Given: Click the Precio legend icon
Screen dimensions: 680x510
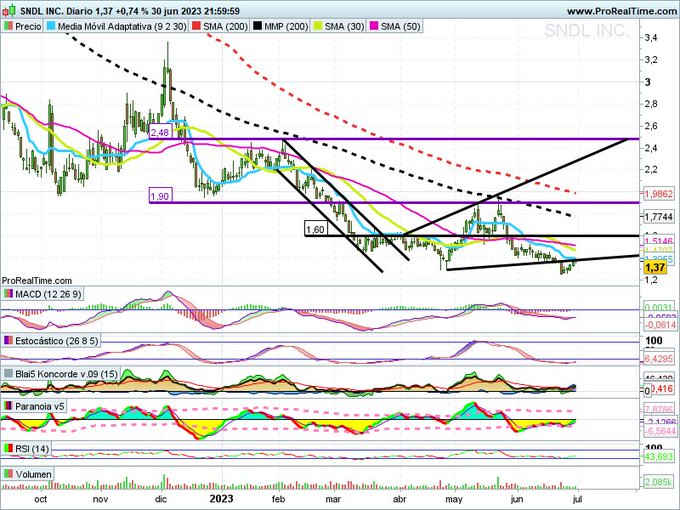Looking at the screenshot, I should point(8,26).
